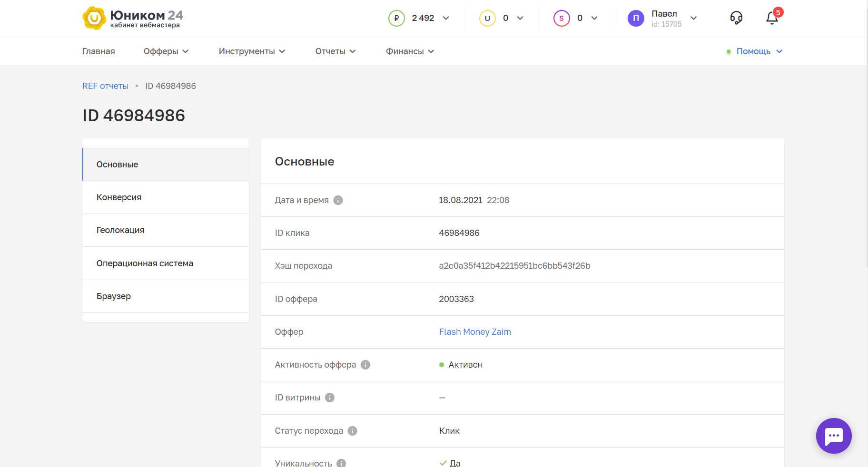This screenshot has width=868, height=467.
Task: Click the id: 15705 user text
Action: click(x=666, y=24)
